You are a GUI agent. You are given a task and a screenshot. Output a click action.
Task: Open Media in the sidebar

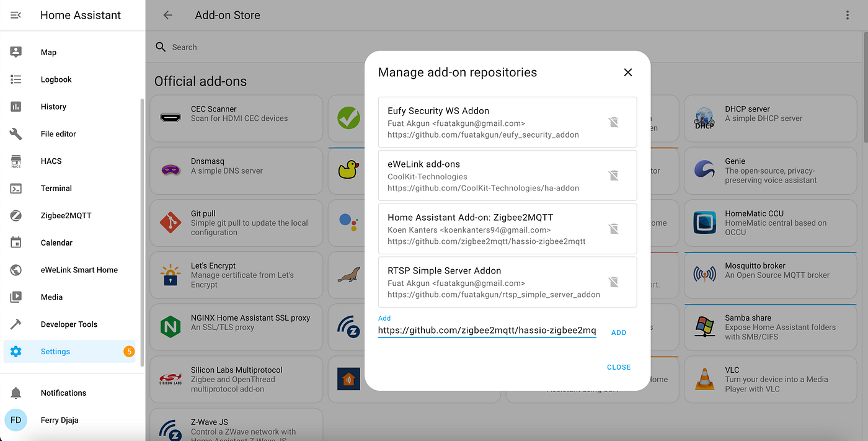(69, 297)
